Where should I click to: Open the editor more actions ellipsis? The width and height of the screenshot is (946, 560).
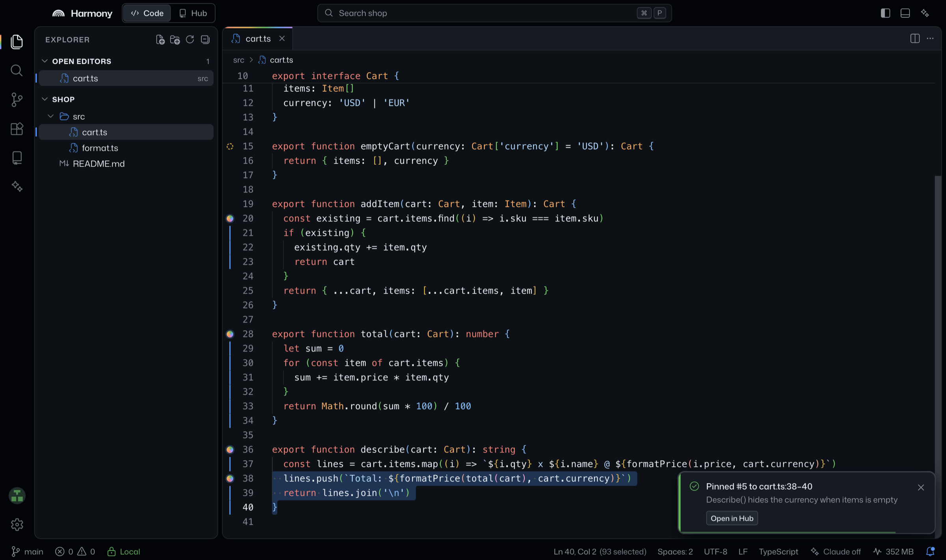tap(930, 38)
